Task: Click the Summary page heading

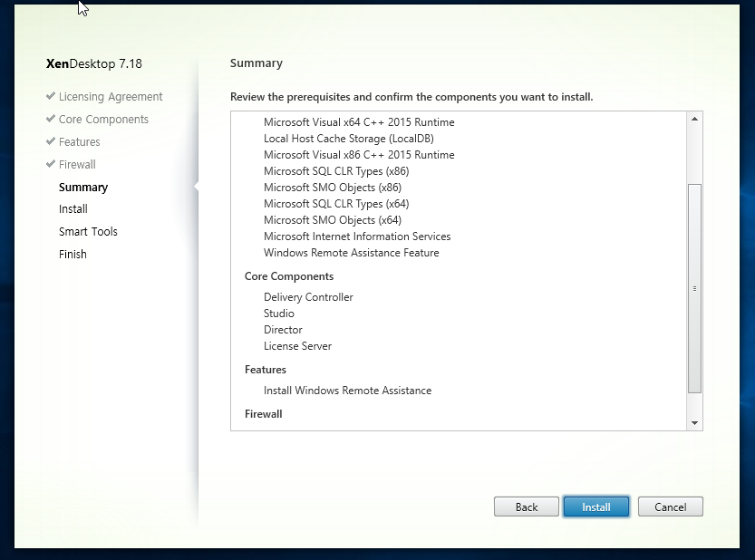Action: 257,63
